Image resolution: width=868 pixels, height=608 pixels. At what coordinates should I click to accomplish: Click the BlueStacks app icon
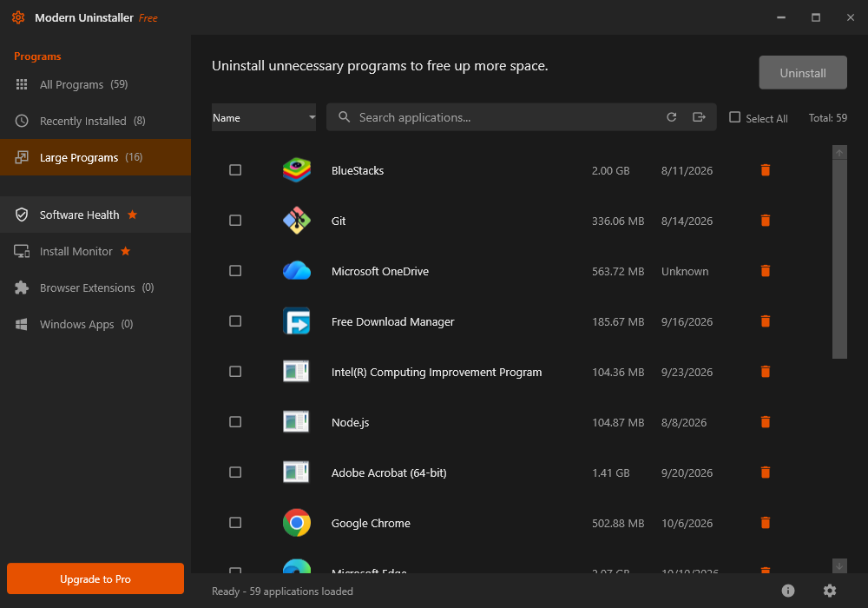[297, 170]
